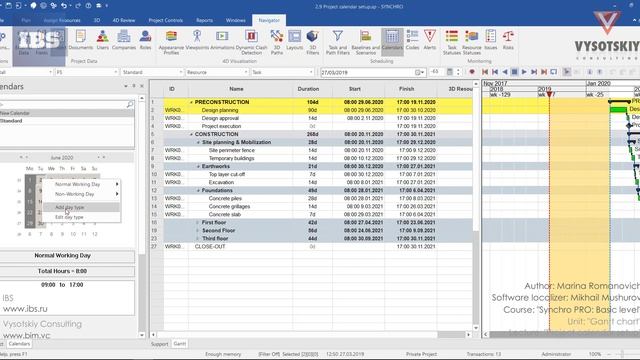
Task: Choose Non-Working Day in context menu
Action: coord(82,194)
